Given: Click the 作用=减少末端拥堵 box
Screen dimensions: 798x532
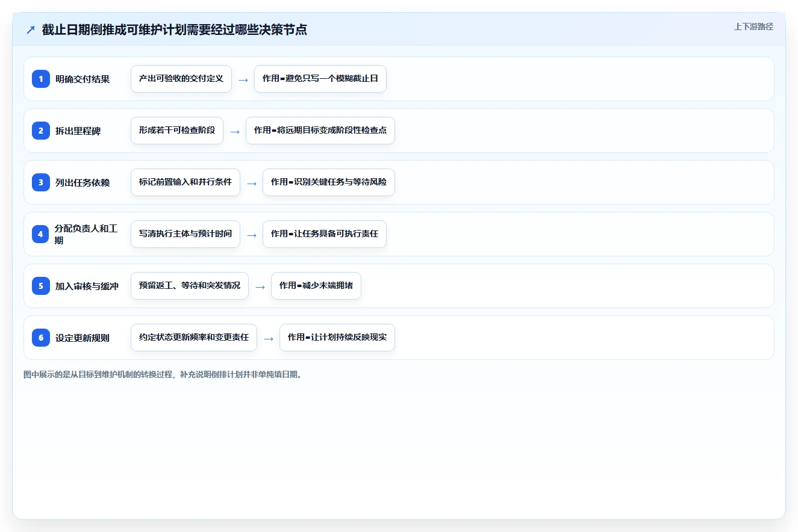Looking at the screenshot, I should coord(316,286).
